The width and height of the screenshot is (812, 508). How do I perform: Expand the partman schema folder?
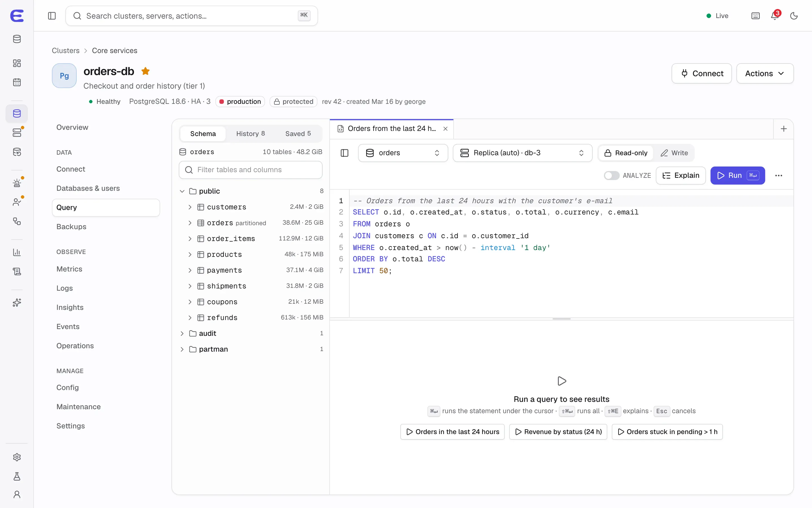[182, 349]
